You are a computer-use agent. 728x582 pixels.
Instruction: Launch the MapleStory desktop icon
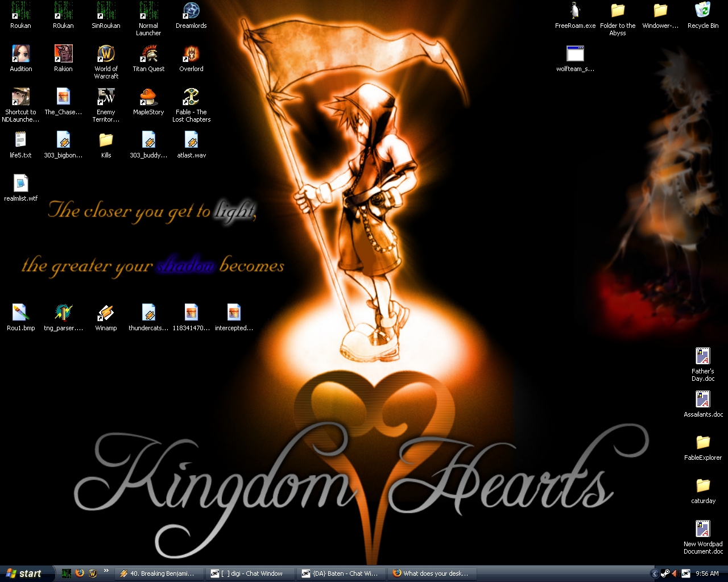coord(148,102)
